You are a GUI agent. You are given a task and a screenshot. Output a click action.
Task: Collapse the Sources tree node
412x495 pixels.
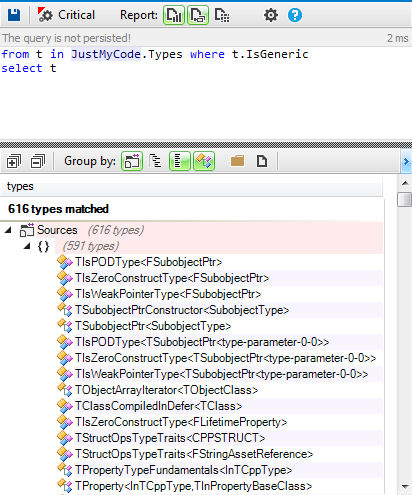[x=8, y=230]
